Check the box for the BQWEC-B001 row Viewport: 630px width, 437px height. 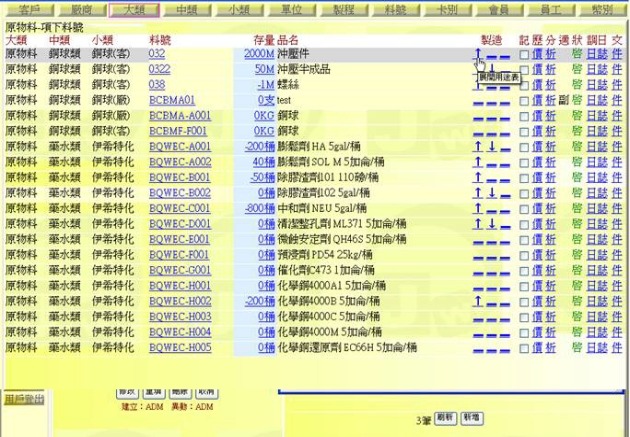pos(524,178)
